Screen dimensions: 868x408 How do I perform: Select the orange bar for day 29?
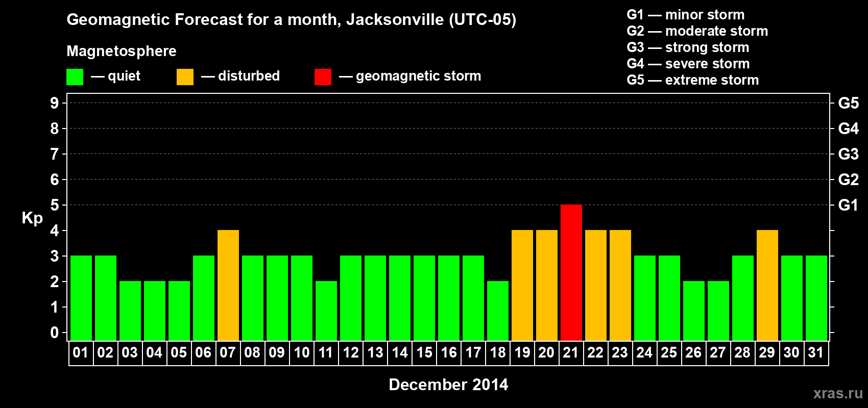(767, 285)
